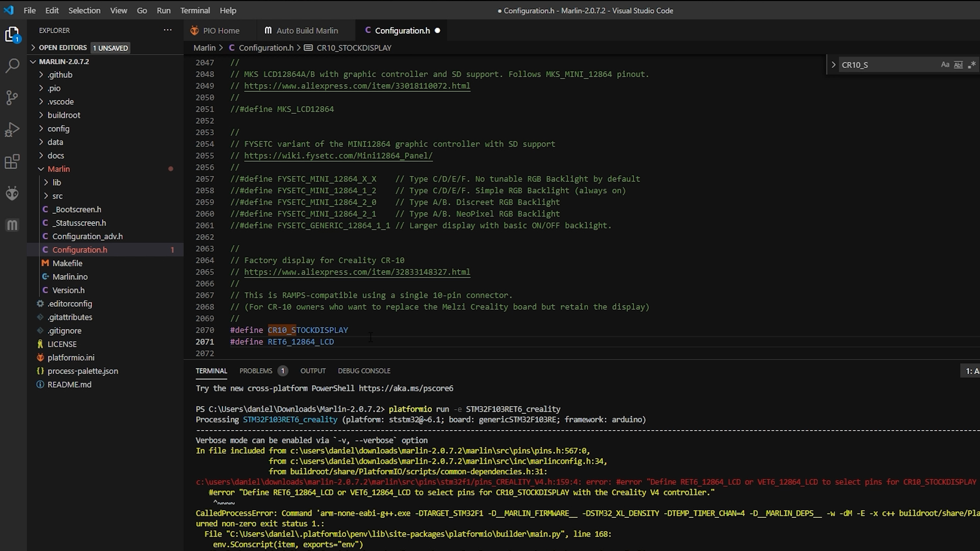Toggle Use Regular Expression in find widget
This screenshot has height=551, width=980.
point(971,65)
